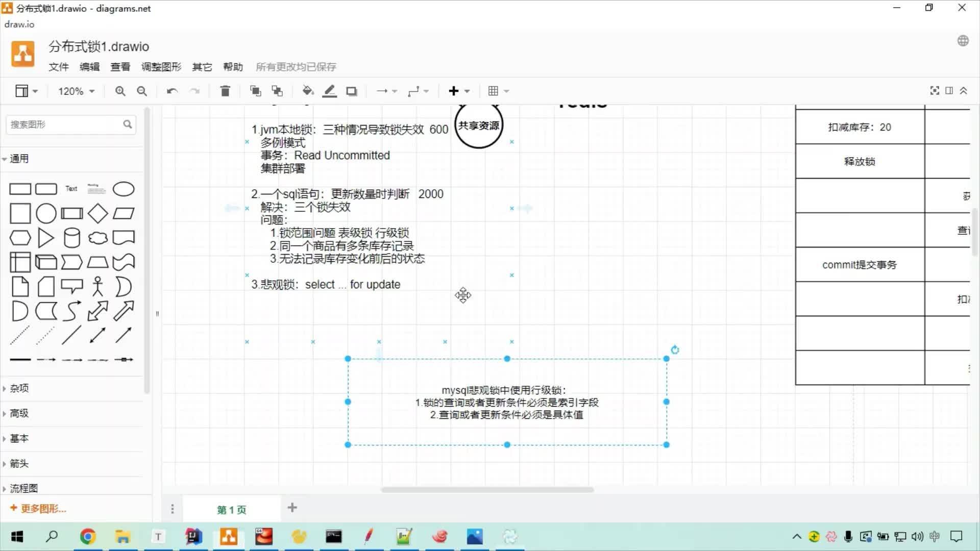The height and width of the screenshot is (551, 980).
Task: Open the 其它 menu
Action: point(202,67)
